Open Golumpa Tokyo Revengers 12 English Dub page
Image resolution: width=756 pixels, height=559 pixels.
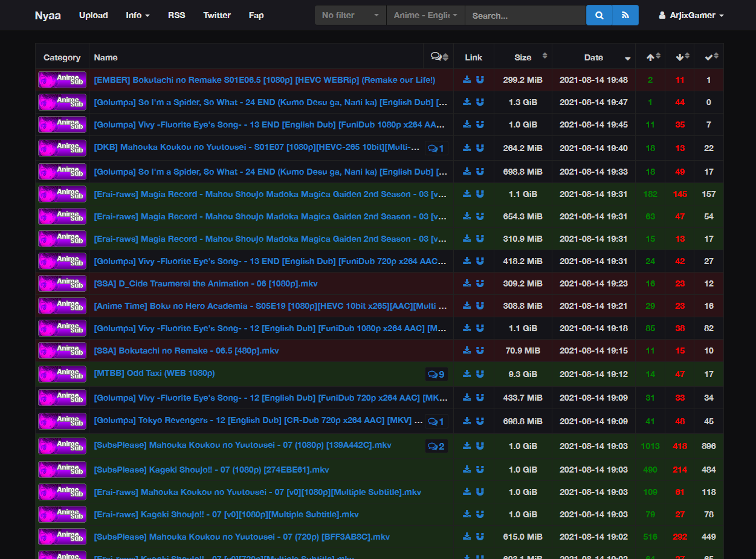click(x=258, y=420)
